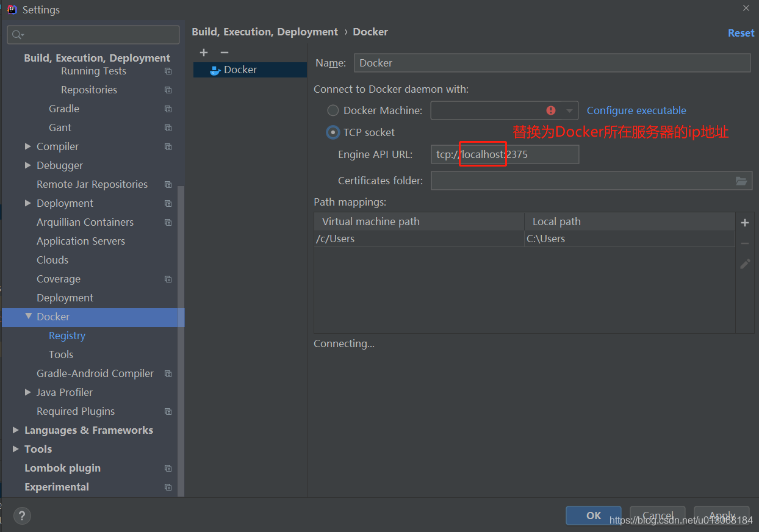Click the project-level icon next to Remote Jar Repositories
The image size is (759, 532).
(x=168, y=185)
